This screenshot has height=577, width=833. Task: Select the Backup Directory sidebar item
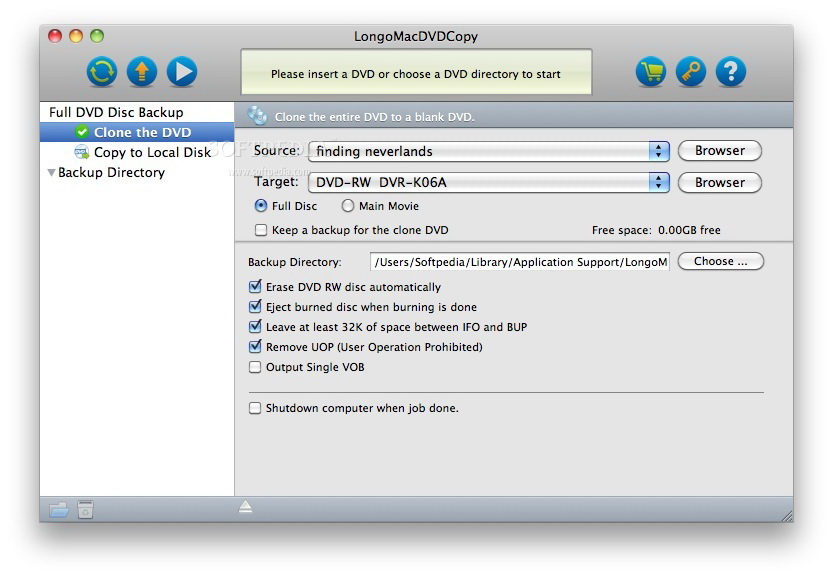[x=111, y=173]
